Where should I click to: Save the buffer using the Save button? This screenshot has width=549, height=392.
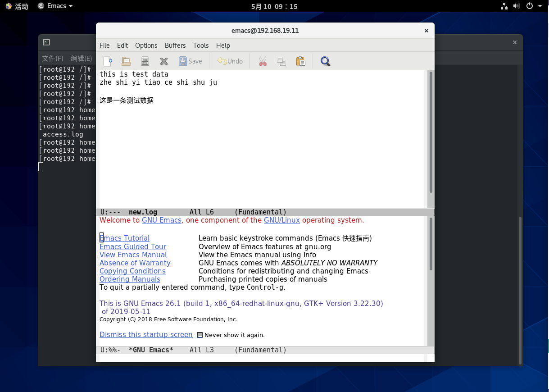190,61
